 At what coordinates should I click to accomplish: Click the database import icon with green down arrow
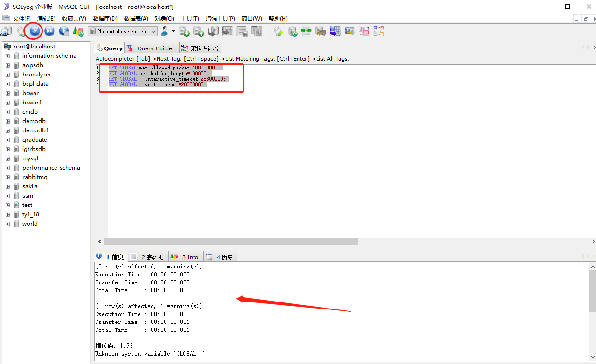[x=184, y=31]
